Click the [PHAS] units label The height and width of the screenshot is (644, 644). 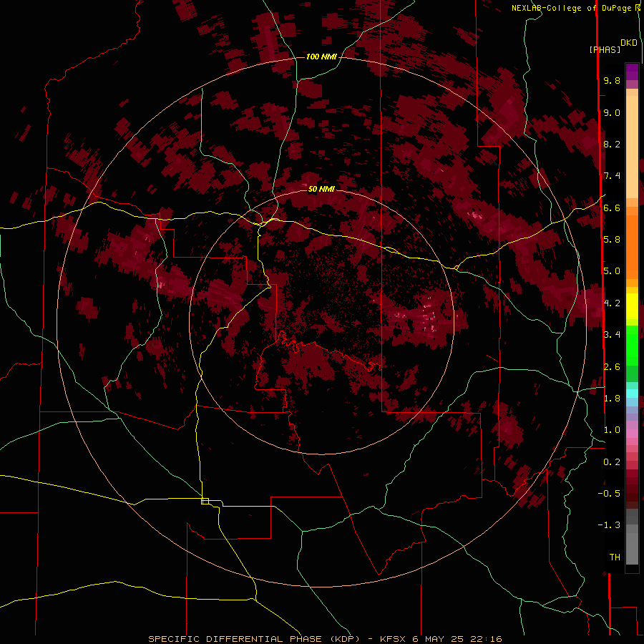605,49
